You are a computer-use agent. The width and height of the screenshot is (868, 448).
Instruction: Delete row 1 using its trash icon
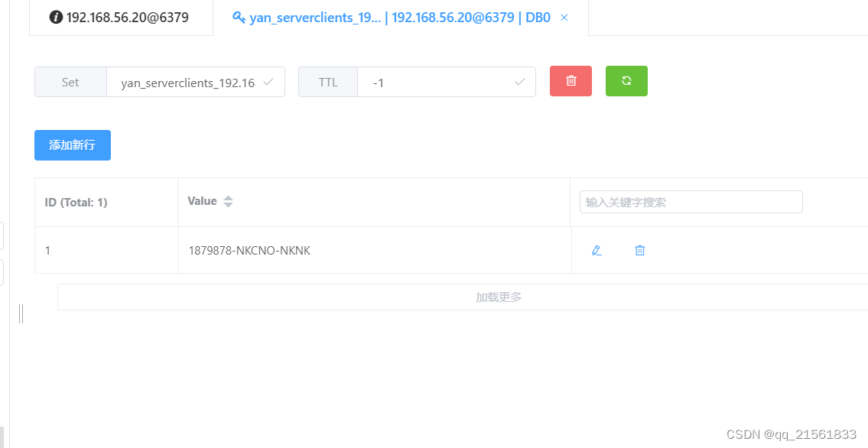639,250
